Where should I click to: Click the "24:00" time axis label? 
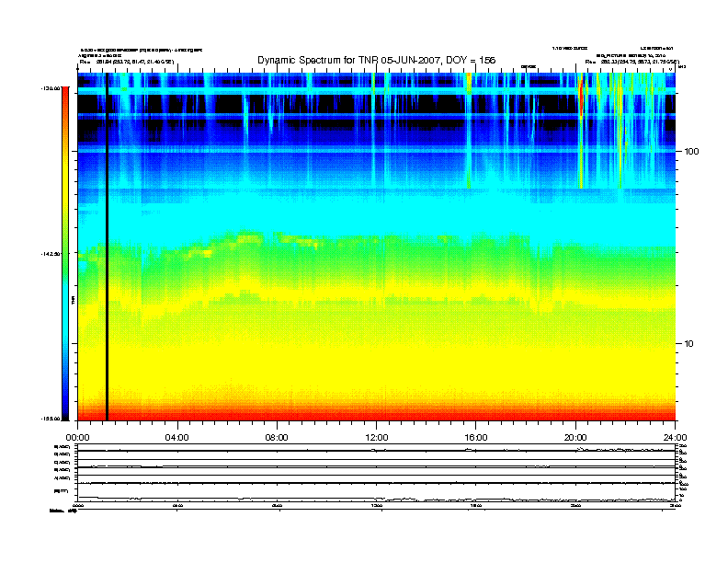pos(675,438)
